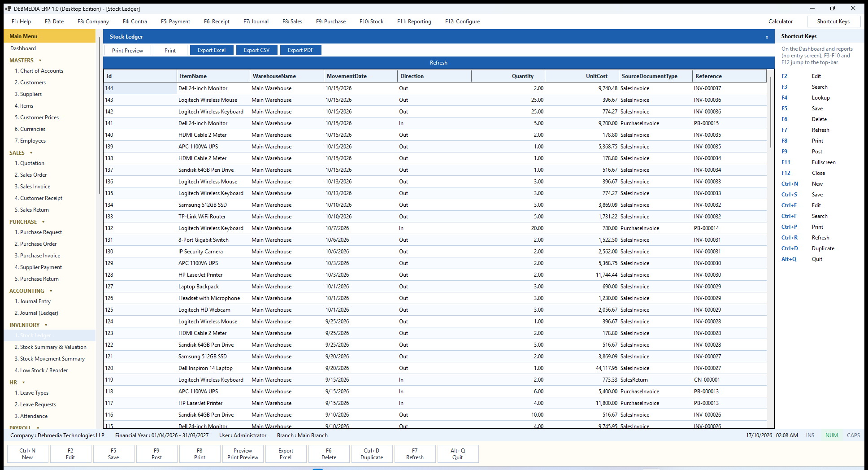
Task: Open the F9: Purchase menu
Action: 331,22
